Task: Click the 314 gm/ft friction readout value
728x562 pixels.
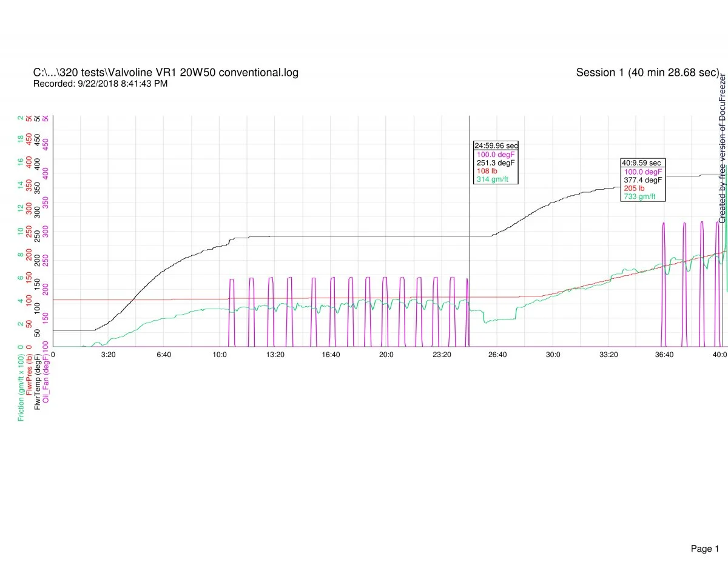Action: (x=493, y=179)
